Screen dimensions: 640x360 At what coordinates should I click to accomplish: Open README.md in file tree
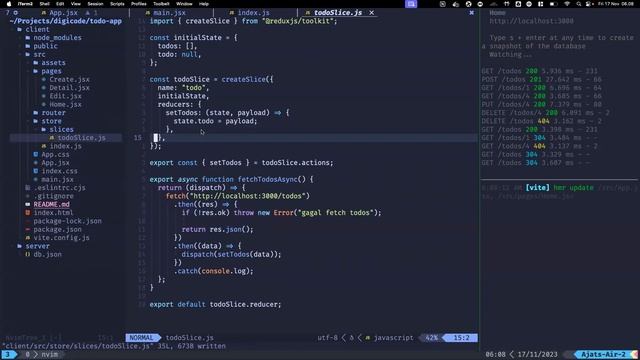click(51, 204)
